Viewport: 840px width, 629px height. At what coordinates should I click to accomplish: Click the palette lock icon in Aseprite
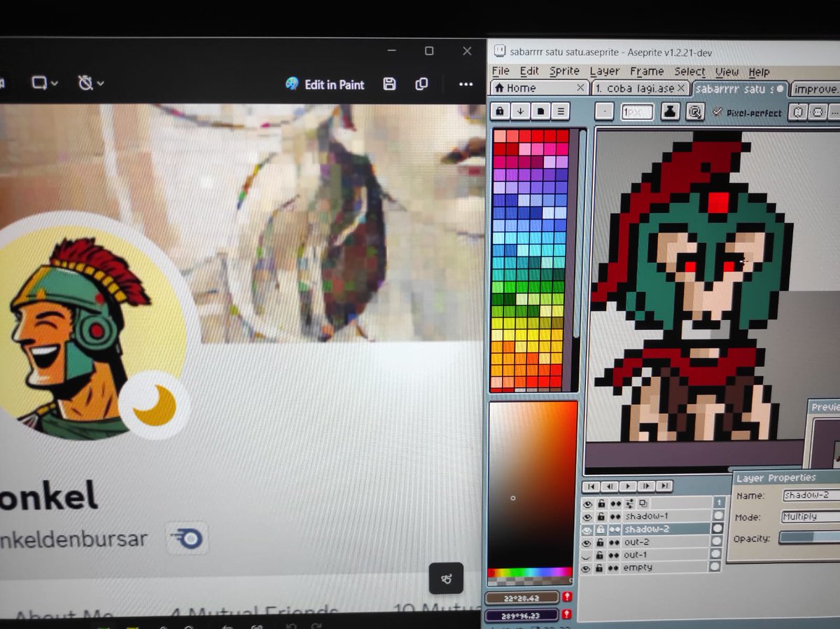point(500,111)
